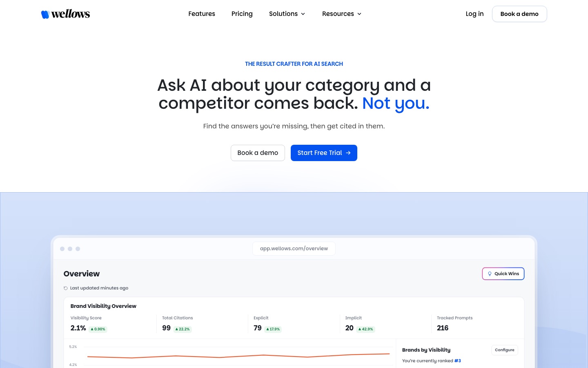Screen dimensions: 588x368
Task: Click the Explicit value 79
Action: tap(258, 328)
